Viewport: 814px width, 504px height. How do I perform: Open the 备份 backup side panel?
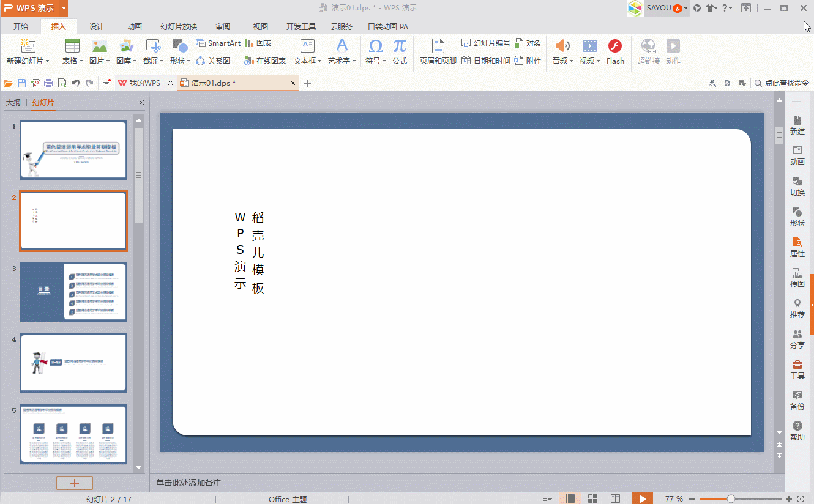(x=797, y=400)
